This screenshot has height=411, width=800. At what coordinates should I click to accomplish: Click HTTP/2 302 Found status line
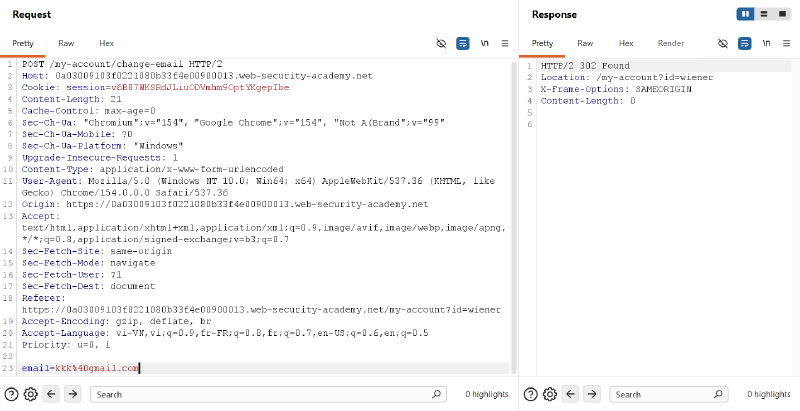tap(585, 66)
